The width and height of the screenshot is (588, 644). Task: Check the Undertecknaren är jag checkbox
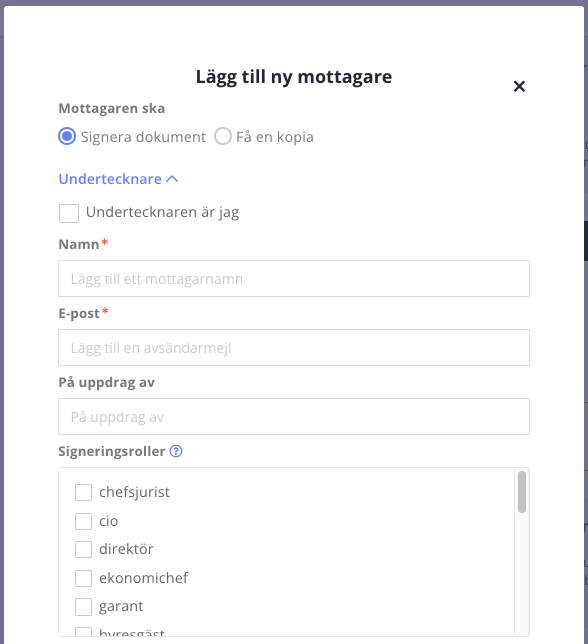coord(69,214)
